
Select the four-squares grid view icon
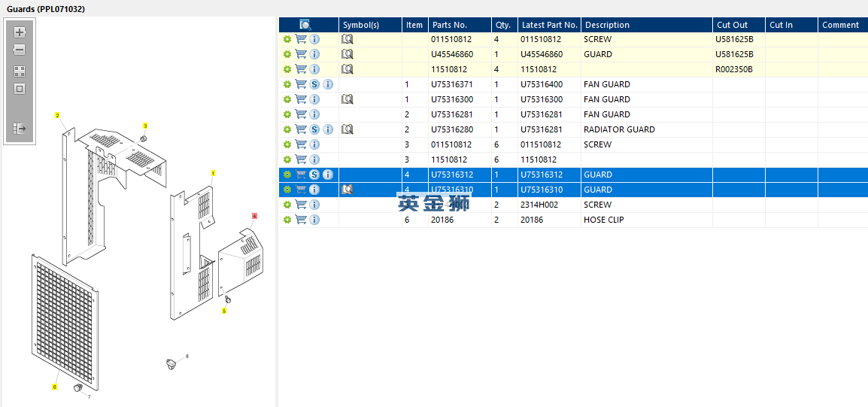pyautogui.click(x=20, y=71)
